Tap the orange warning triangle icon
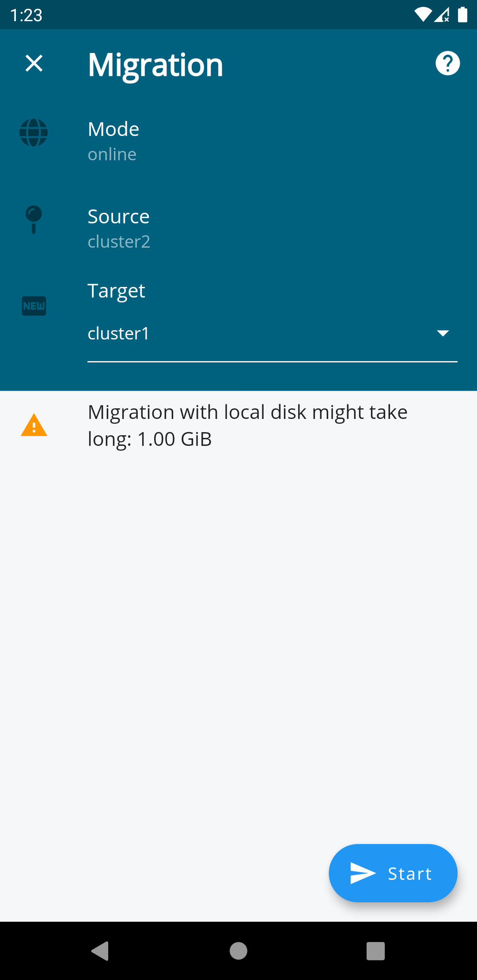Viewport: 477px width, 980px height. (34, 425)
